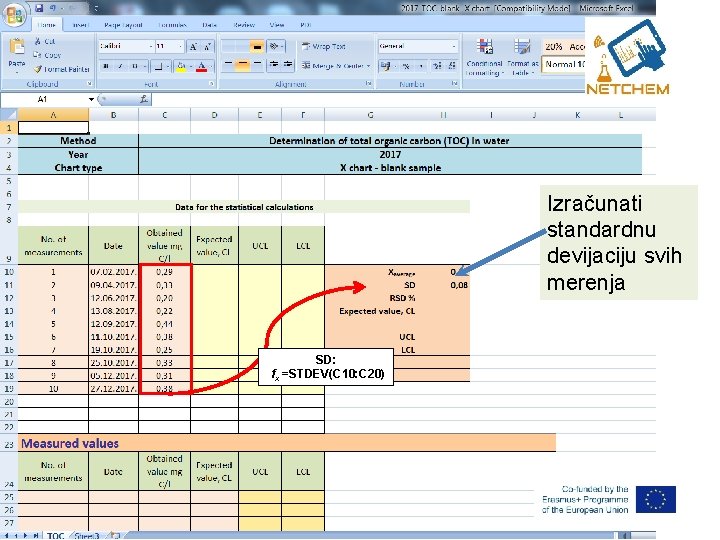This screenshot has width=720, height=540.
Task: Apply the 20% Accent cell style
Action: click(564, 46)
